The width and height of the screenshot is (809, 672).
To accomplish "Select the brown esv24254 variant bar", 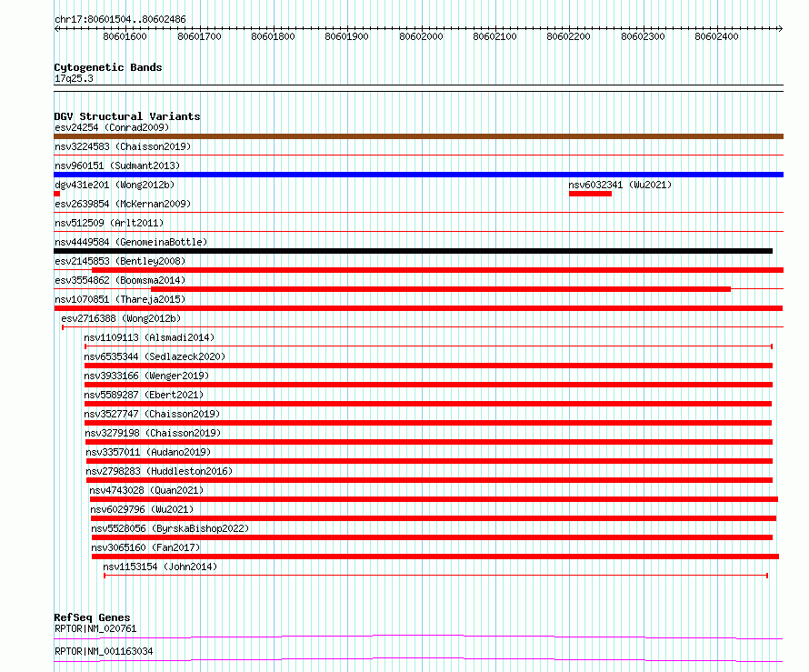I will (x=418, y=136).
